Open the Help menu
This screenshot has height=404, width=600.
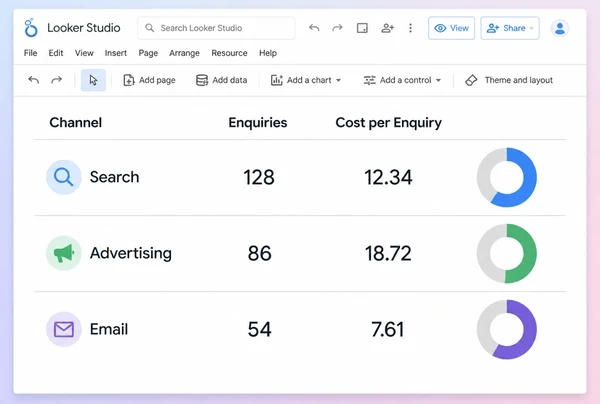[x=268, y=53]
